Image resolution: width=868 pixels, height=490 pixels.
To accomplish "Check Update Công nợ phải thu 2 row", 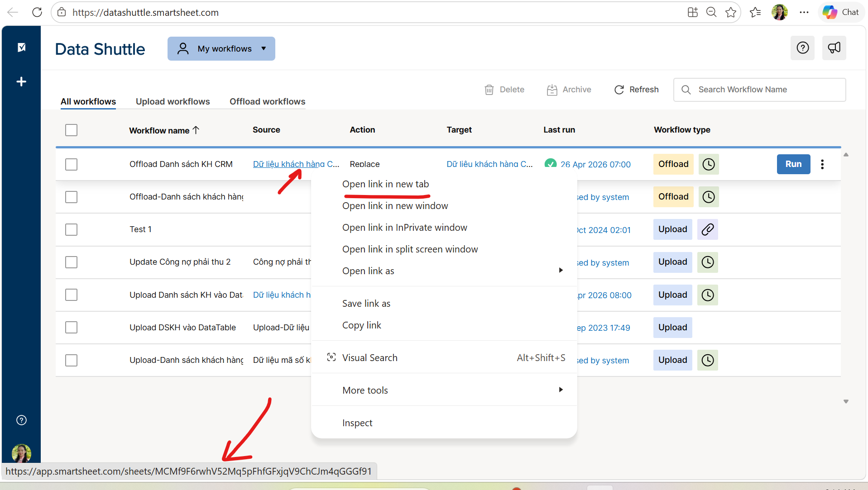I will tap(71, 262).
